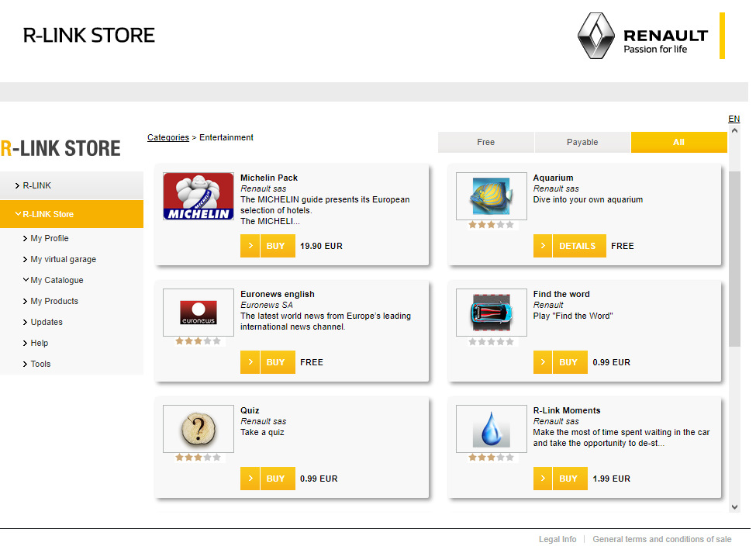The height and width of the screenshot is (553, 756).
Task: Open General terms and conditions of sale
Action: [x=662, y=539]
